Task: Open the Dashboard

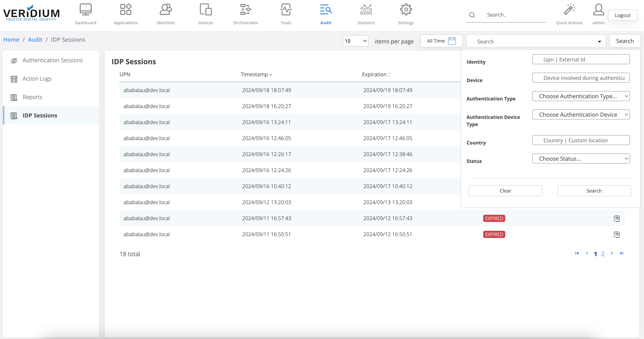Action: click(x=86, y=14)
